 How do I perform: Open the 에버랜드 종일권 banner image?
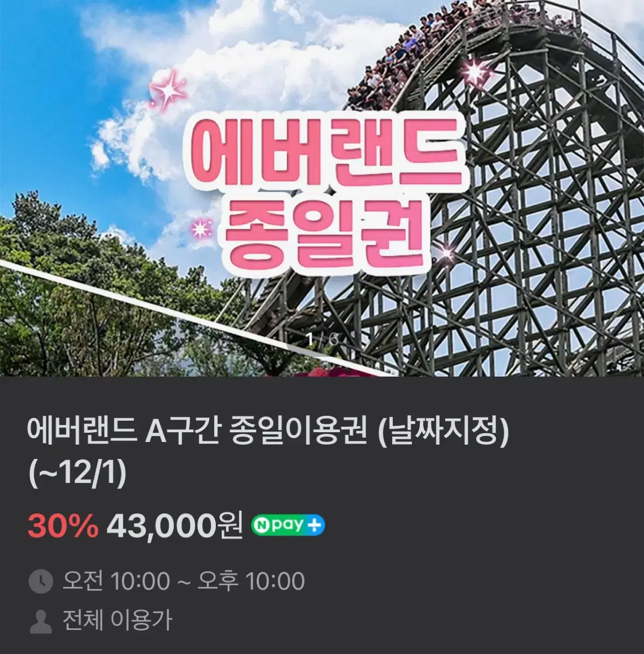322,188
